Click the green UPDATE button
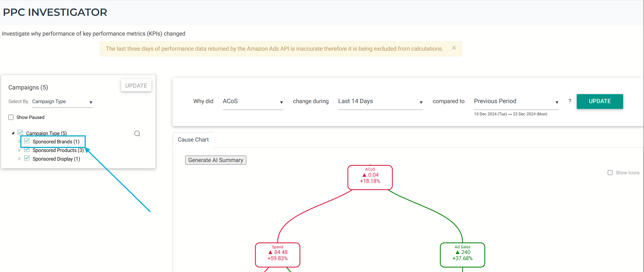Screen dimensions: 644x272 pos(600,101)
